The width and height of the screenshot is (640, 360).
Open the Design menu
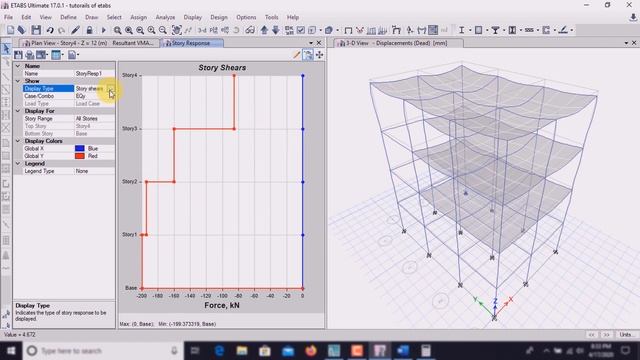(219, 17)
